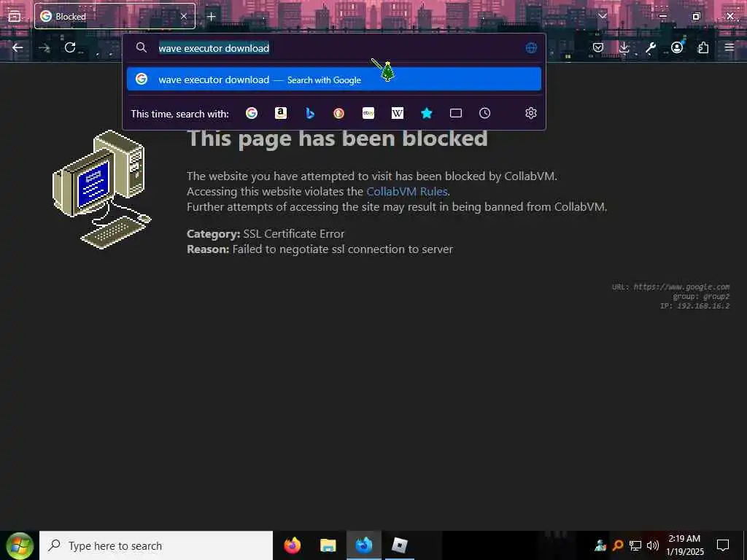The width and height of the screenshot is (747, 560).
Task: Reload the current page
Action: tap(70, 47)
